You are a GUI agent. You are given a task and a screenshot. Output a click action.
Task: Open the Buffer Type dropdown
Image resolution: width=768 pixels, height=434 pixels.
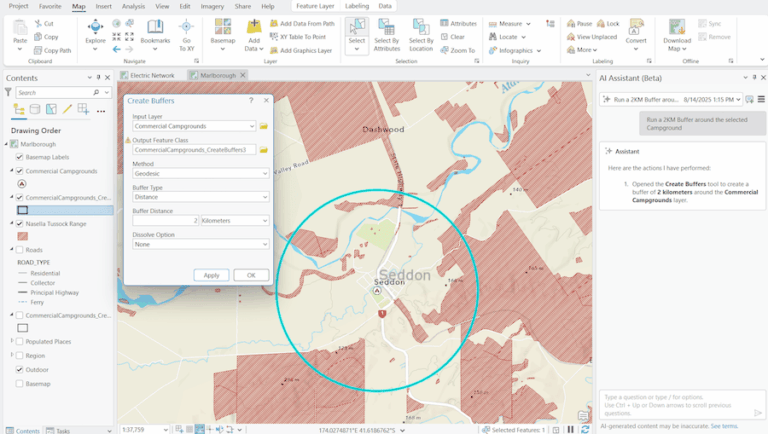click(265, 197)
